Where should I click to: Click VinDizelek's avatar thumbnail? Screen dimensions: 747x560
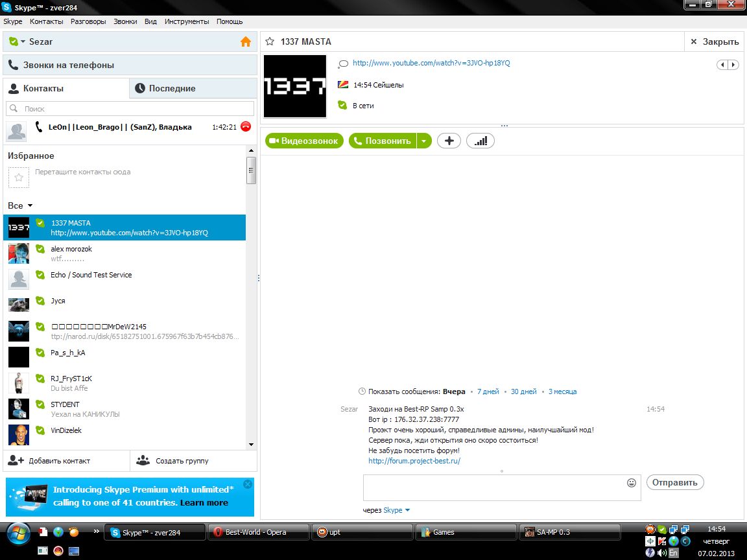pyautogui.click(x=19, y=435)
